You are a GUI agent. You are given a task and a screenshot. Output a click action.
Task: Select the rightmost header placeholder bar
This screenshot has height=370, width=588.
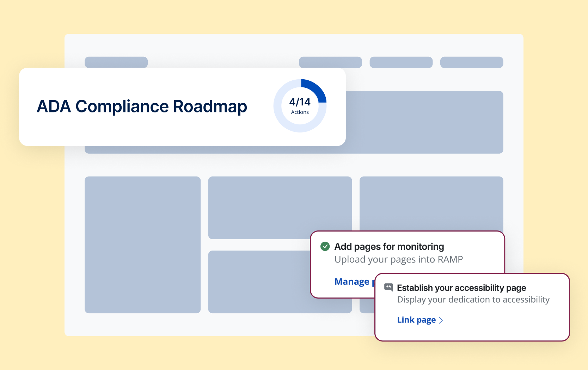pyautogui.click(x=471, y=62)
